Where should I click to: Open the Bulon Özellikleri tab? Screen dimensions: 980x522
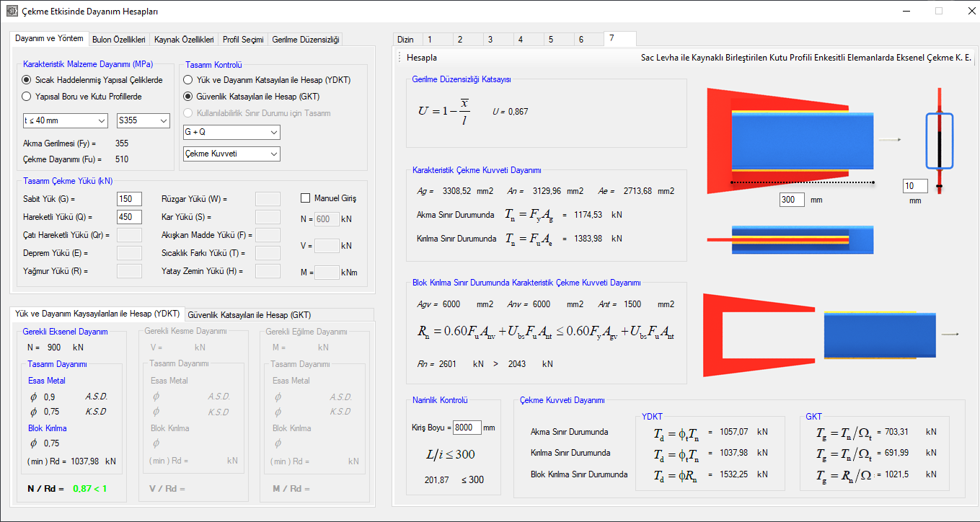[x=119, y=40]
